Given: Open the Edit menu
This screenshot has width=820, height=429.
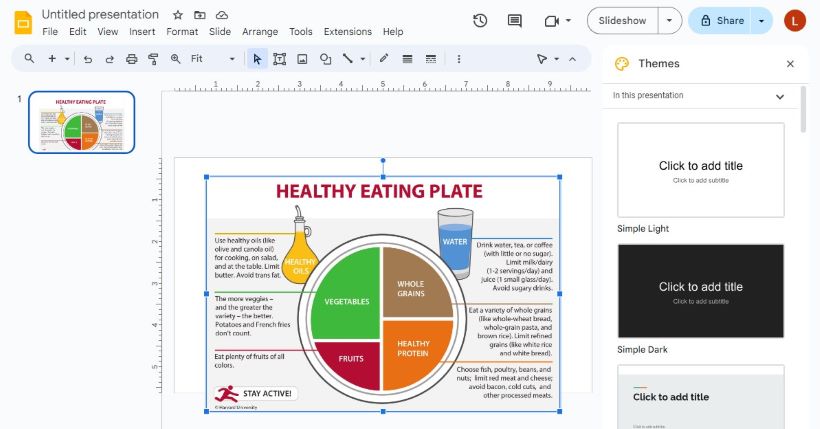Looking at the screenshot, I should [77, 31].
